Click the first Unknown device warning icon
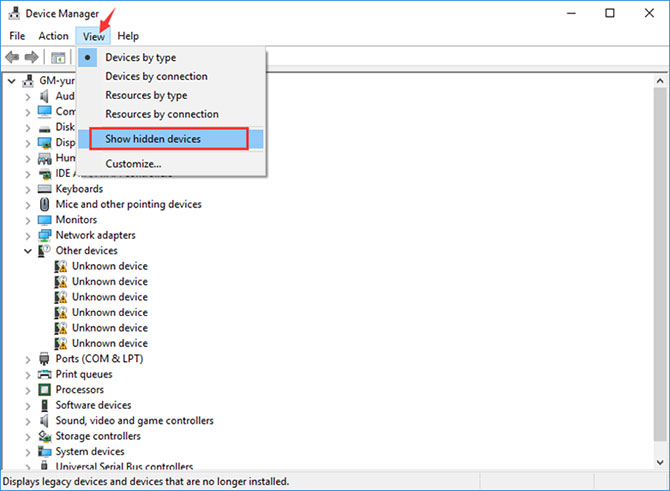Image resolution: width=670 pixels, height=491 pixels. [x=61, y=266]
